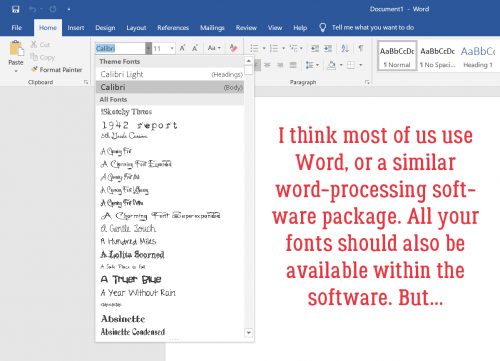Toggle Align Right
Image resolution: width=500 pixels, height=361 pixels.
click(280, 65)
